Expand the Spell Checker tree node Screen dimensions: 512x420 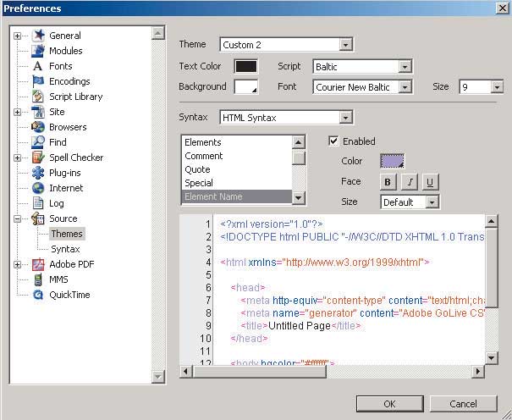pyautogui.click(x=17, y=157)
